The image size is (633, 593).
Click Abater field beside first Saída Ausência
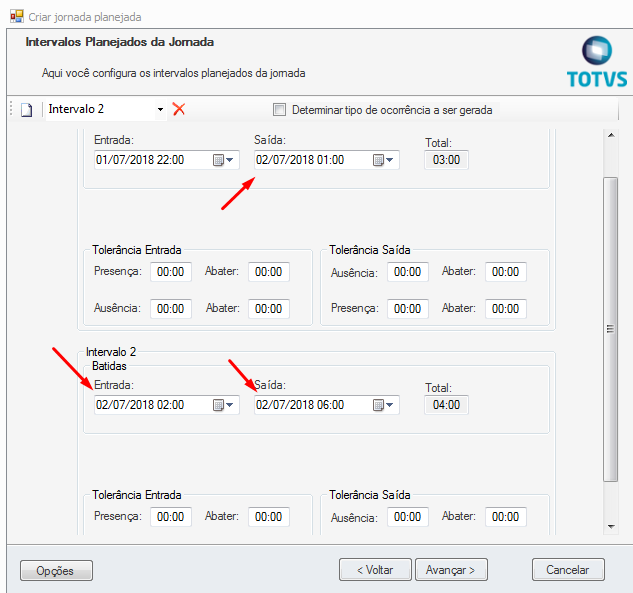coord(506,272)
